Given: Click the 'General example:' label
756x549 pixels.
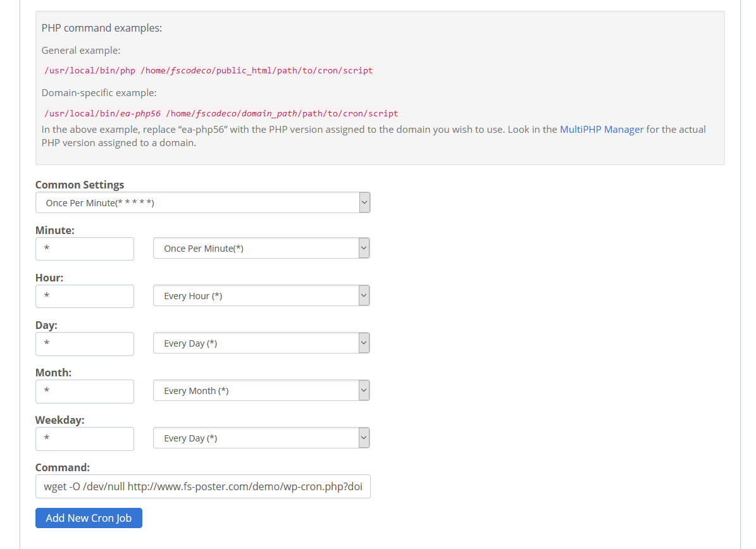Looking at the screenshot, I should [81, 50].
